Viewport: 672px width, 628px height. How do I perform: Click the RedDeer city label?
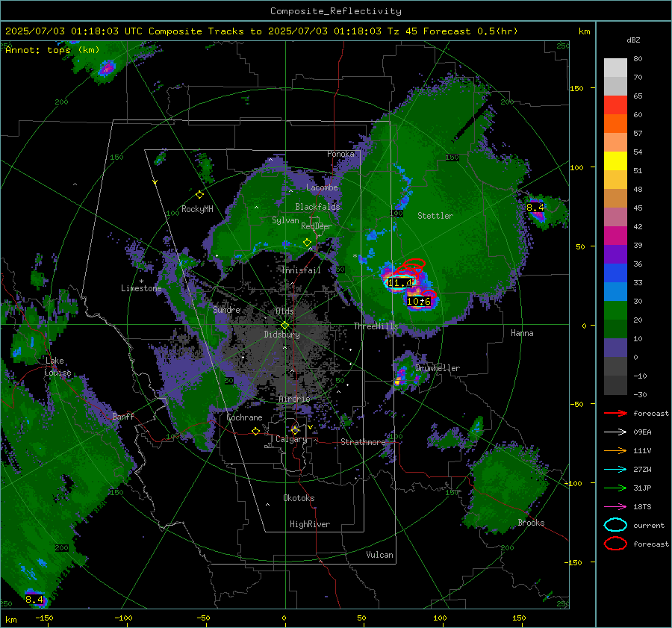[317, 226]
